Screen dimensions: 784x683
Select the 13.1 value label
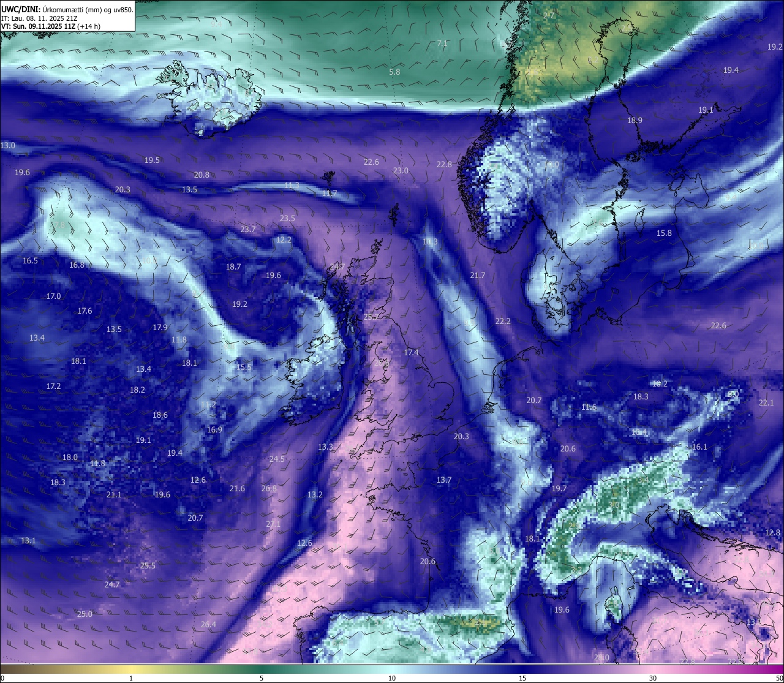[28, 540]
